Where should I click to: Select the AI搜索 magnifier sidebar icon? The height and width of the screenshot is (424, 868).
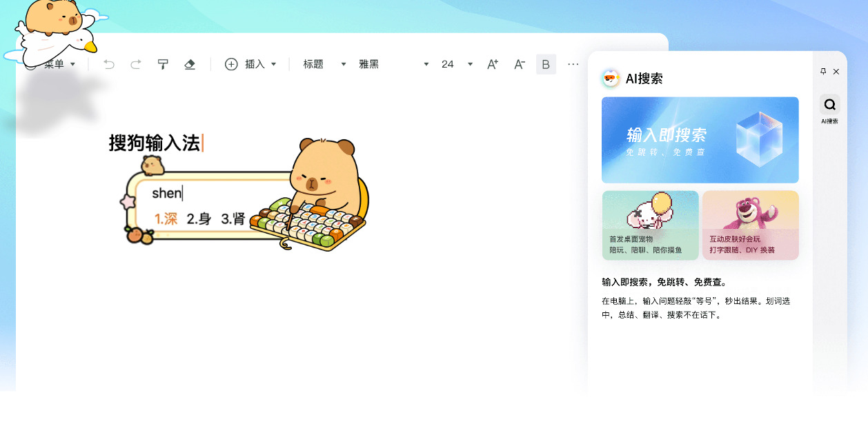click(830, 105)
